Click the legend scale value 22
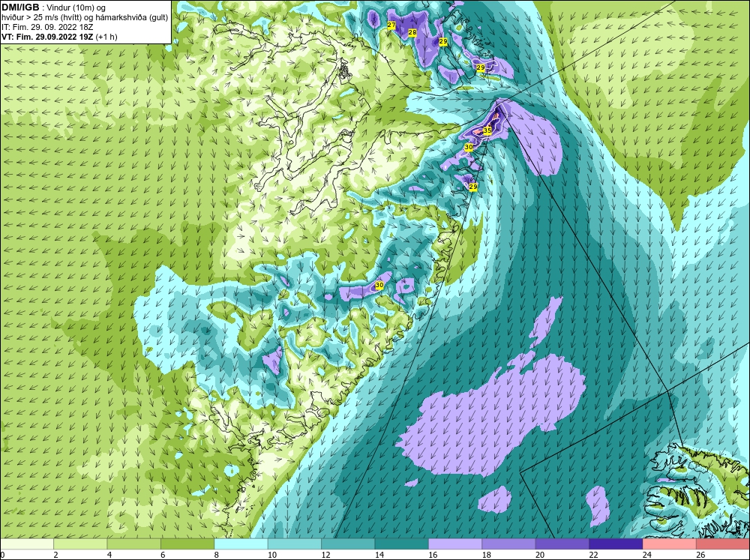 (593, 555)
